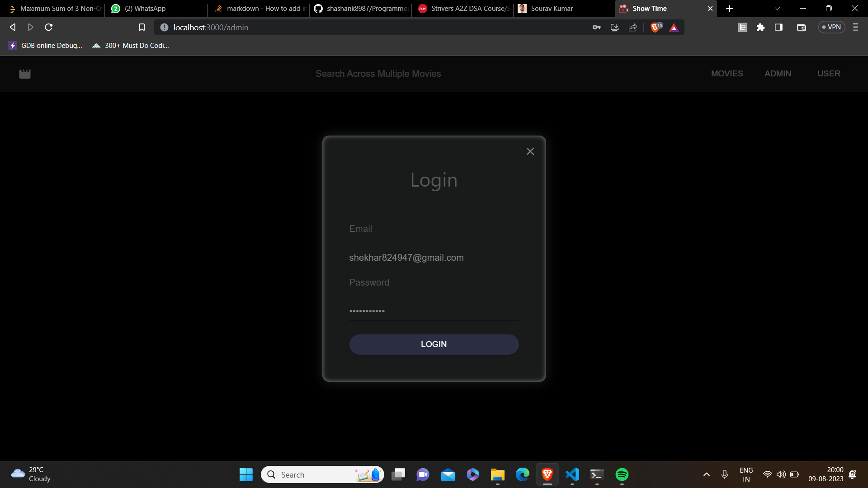Viewport: 868px width, 488px height.
Task: Focus the Password input field
Action: 434,311
